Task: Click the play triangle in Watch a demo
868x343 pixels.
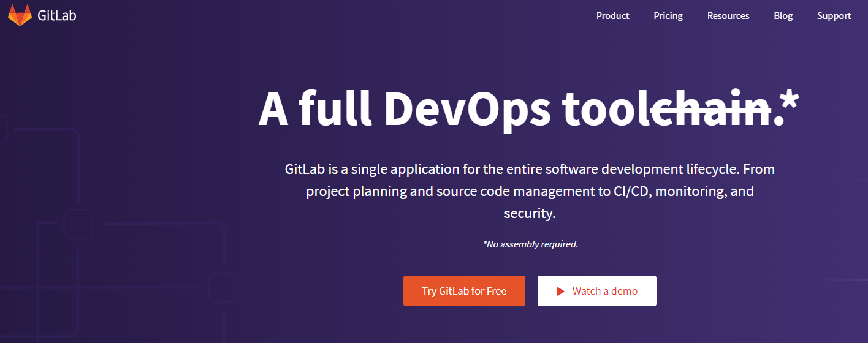Action: pos(560,292)
